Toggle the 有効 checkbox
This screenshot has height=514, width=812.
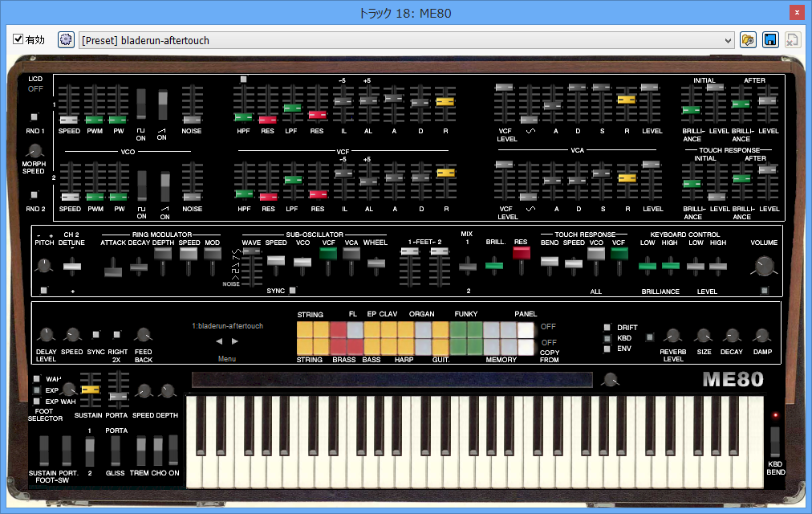[18, 39]
